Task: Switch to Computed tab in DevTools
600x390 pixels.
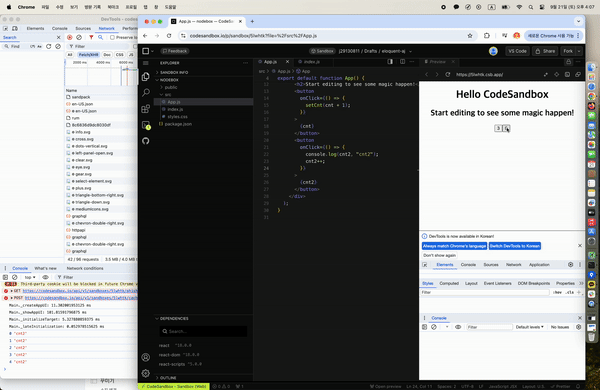Action: point(449,284)
